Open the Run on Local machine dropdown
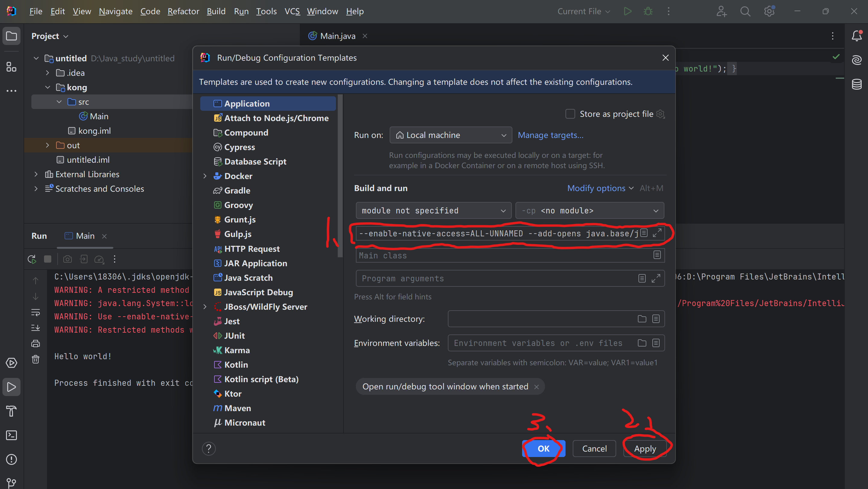868x489 pixels. [x=451, y=135]
